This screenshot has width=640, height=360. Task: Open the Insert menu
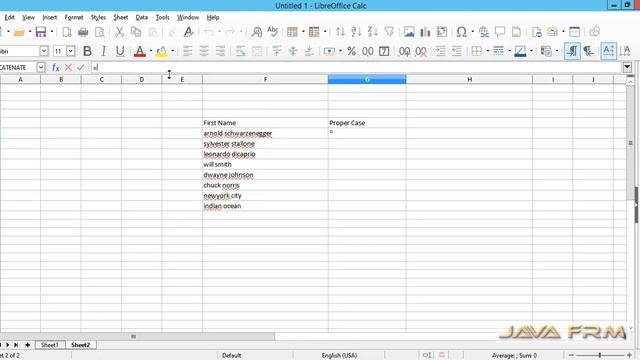click(50, 17)
